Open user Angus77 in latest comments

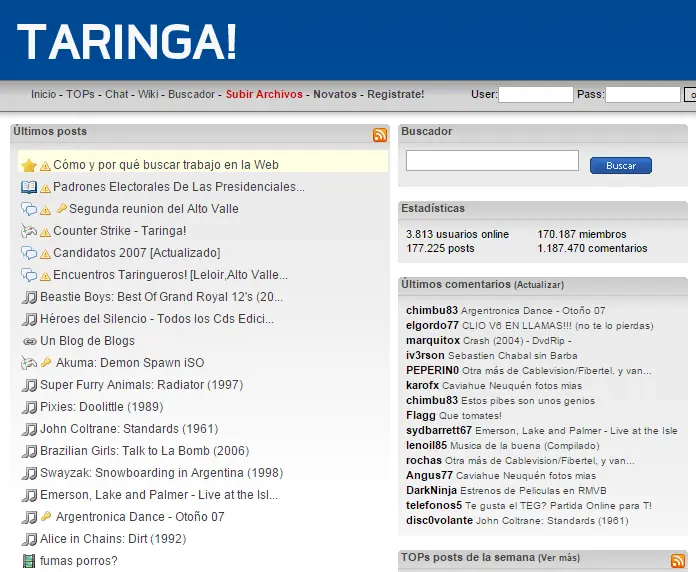click(x=429, y=476)
